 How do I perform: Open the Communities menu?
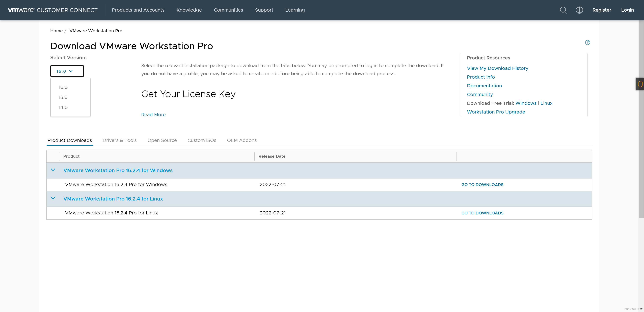coord(228,10)
